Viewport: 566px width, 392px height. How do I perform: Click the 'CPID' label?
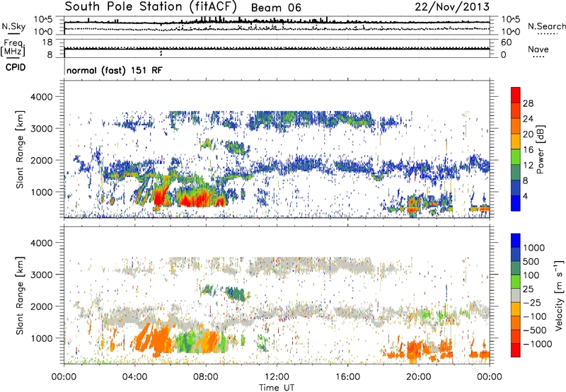click(16, 67)
